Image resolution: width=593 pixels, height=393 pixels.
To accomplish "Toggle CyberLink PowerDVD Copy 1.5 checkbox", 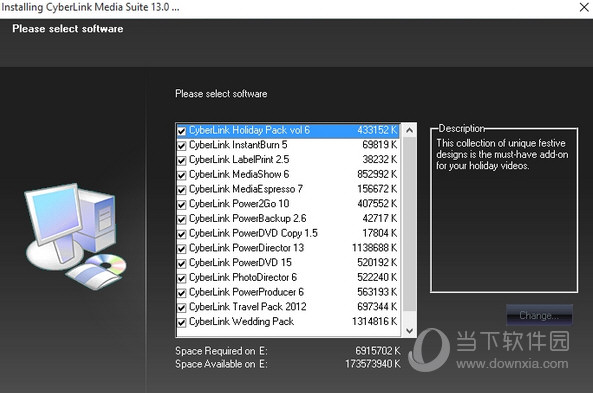I will coord(182,234).
